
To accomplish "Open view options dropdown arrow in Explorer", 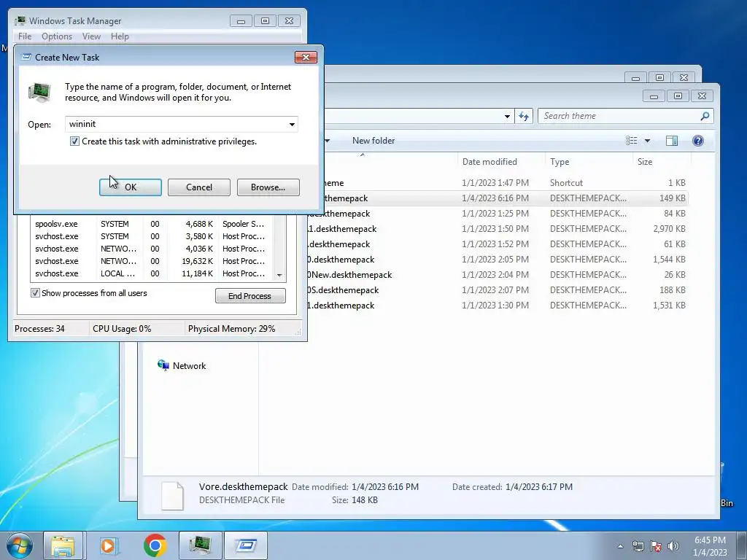I will (x=647, y=141).
